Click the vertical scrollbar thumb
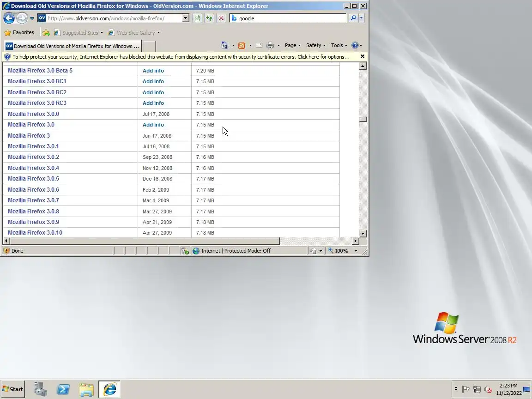Image resolution: width=532 pixels, height=399 pixels. [363, 120]
